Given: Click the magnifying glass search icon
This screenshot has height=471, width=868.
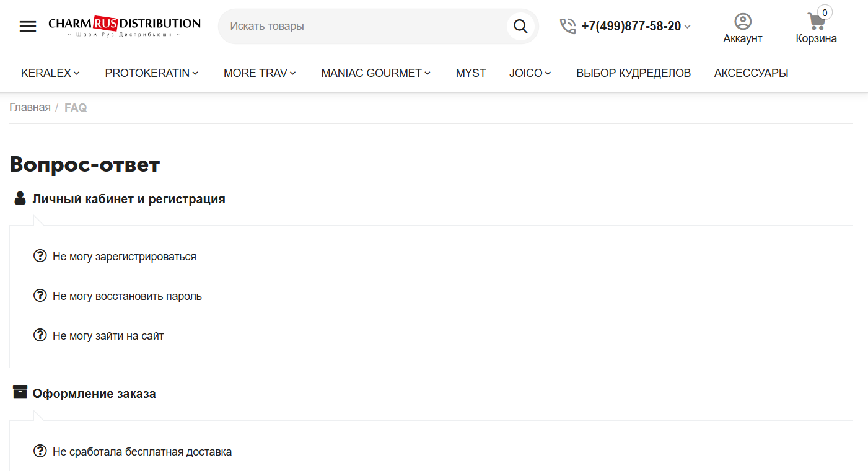Looking at the screenshot, I should [520, 26].
